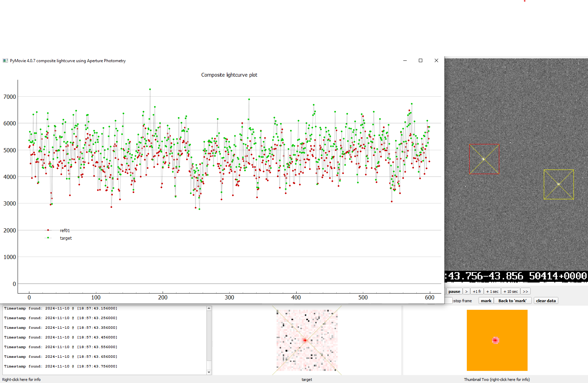Click the single '>' play forward button

(x=466, y=291)
